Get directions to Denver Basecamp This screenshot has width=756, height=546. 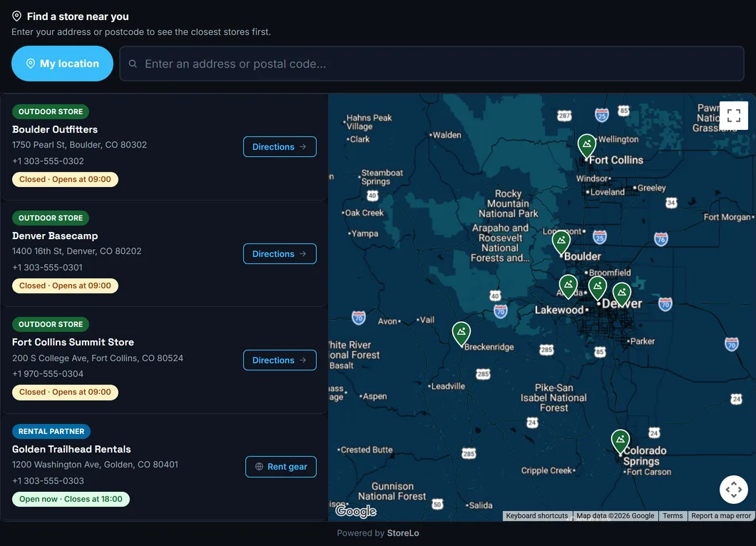click(x=280, y=253)
